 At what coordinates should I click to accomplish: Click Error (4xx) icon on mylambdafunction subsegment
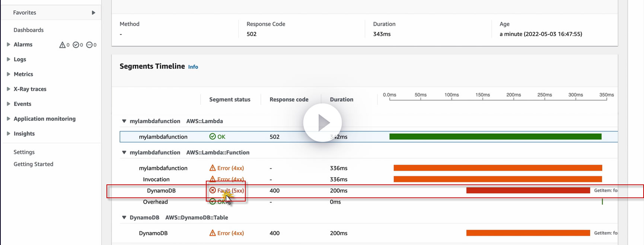(213, 168)
